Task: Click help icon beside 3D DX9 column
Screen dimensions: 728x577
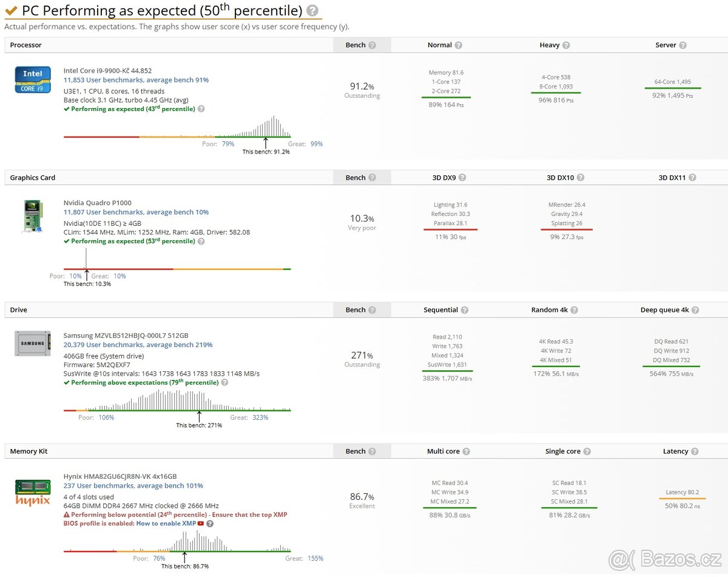Action: (x=462, y=178)
